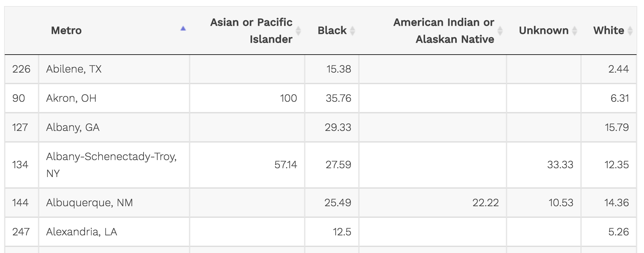Click the Alexandria, LA metro cell
This screenshot has width=644, height=253.
tap(82, 232)
